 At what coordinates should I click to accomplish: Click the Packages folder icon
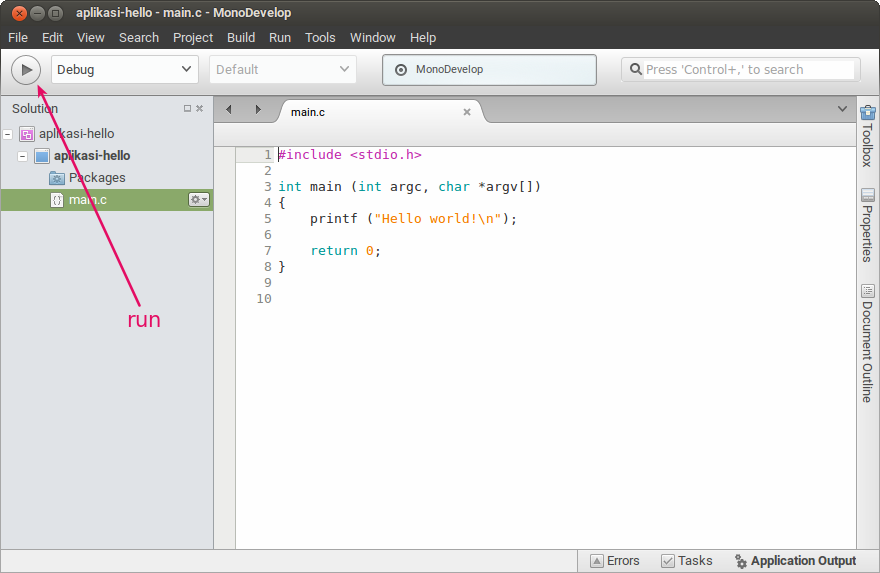pos(57,178)
